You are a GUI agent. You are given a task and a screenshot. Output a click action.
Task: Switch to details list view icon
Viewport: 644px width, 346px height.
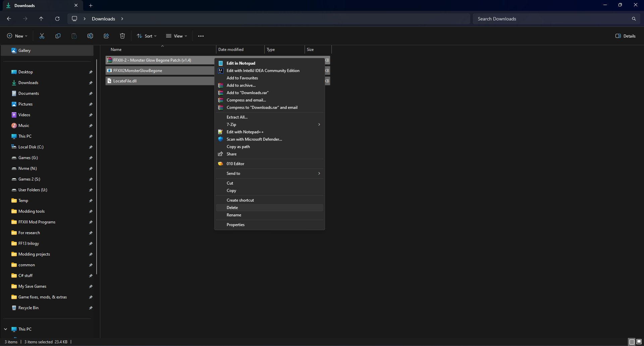(x=632, y=342)
